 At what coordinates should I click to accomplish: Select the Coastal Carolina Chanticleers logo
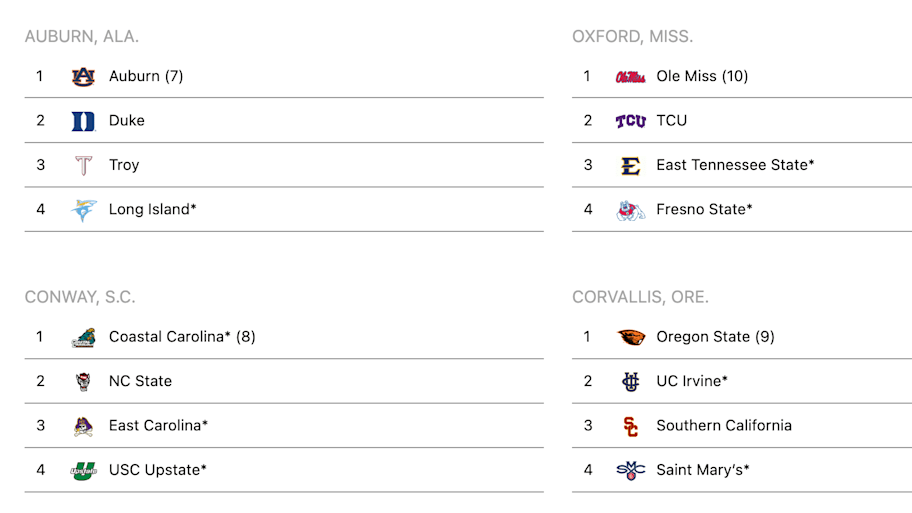tap(83, 337)
